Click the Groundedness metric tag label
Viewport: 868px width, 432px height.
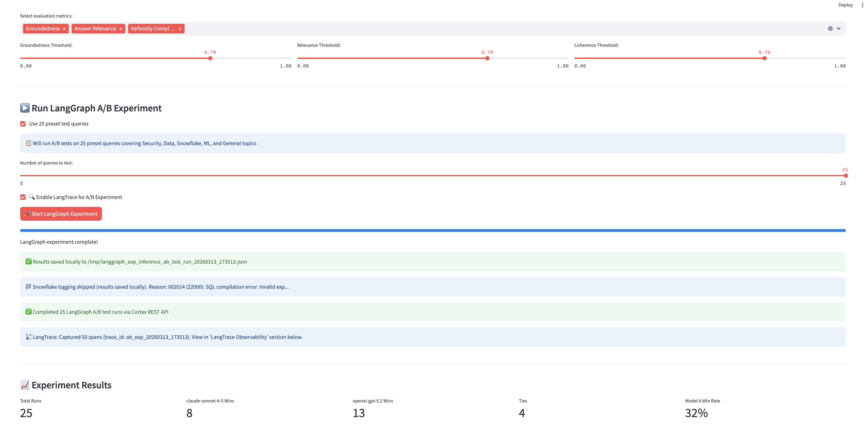(x=42, y=29)
